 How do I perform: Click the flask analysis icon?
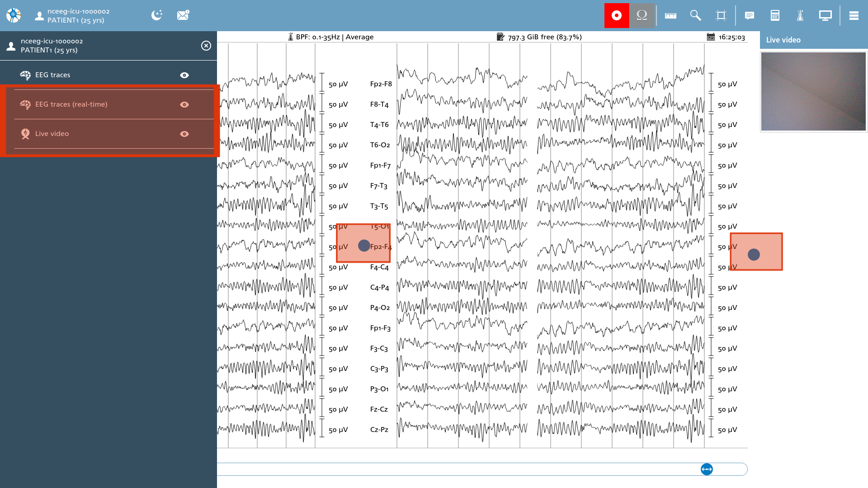pyautogui.click(x=800, y=15)
